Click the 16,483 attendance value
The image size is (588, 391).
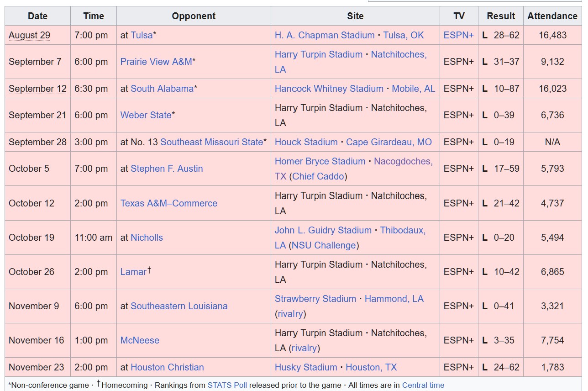click(552, 35)
